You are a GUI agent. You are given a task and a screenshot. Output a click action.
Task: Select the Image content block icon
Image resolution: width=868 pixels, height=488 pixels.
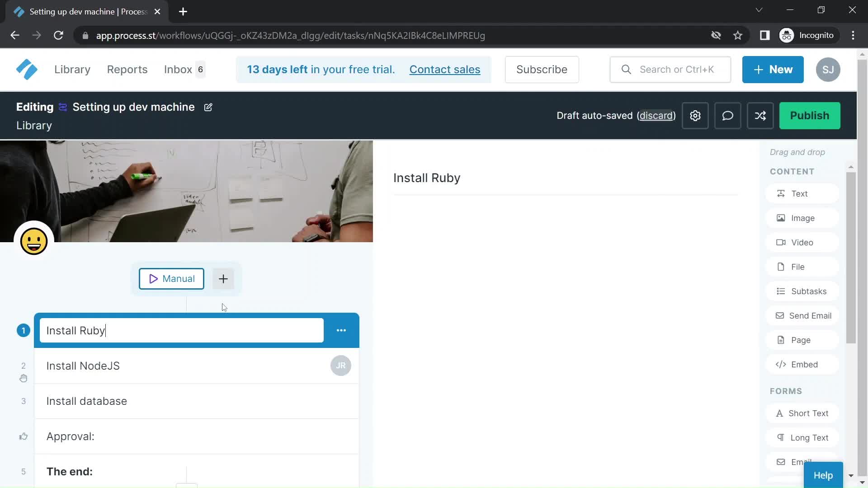781,217
